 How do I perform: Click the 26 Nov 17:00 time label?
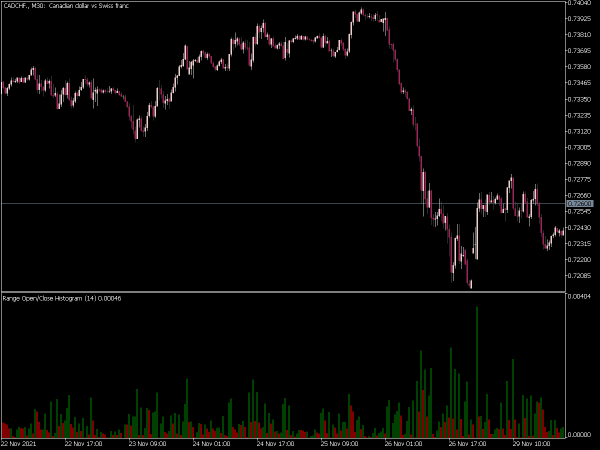click(x=467, y=444)
